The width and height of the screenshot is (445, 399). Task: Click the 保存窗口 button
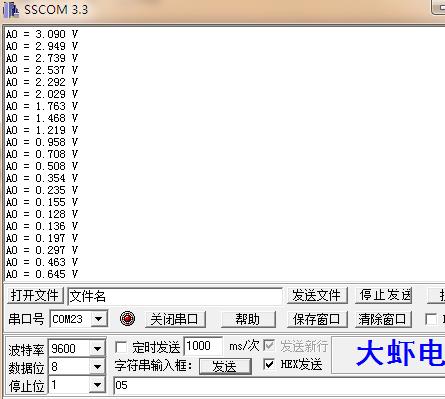pos(317,319)
